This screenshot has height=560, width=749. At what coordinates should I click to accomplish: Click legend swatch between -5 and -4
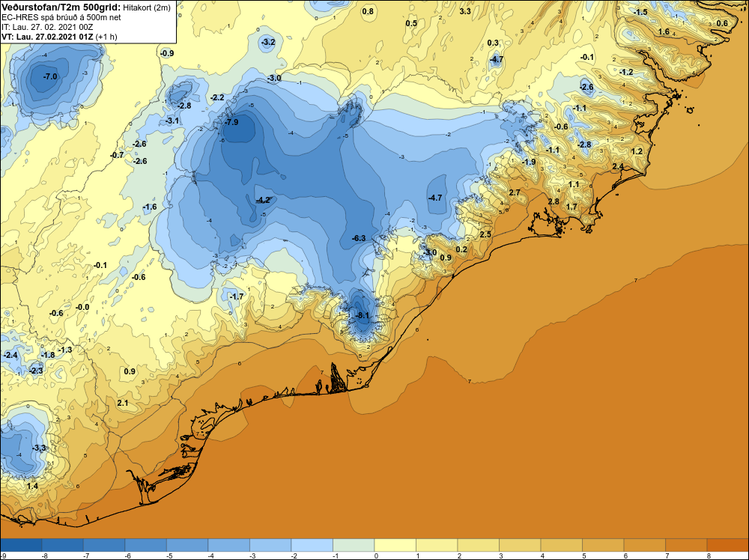coord(187,545)
